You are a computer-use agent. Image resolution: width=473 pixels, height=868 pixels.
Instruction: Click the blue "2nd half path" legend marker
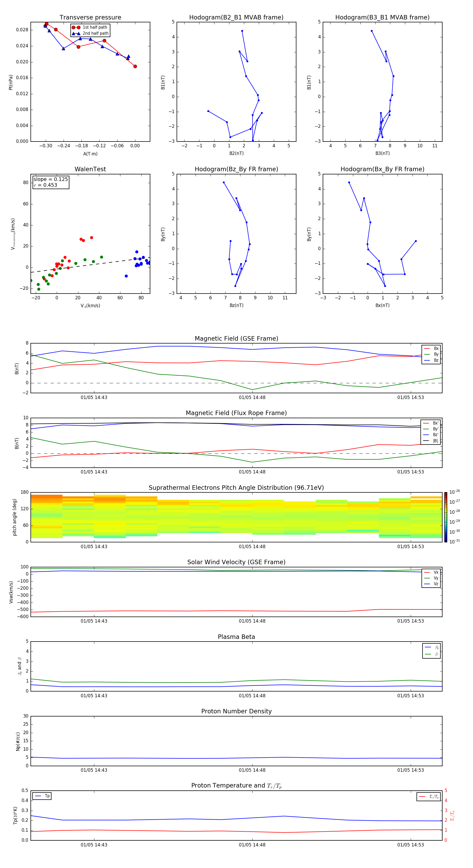[76, 33]
